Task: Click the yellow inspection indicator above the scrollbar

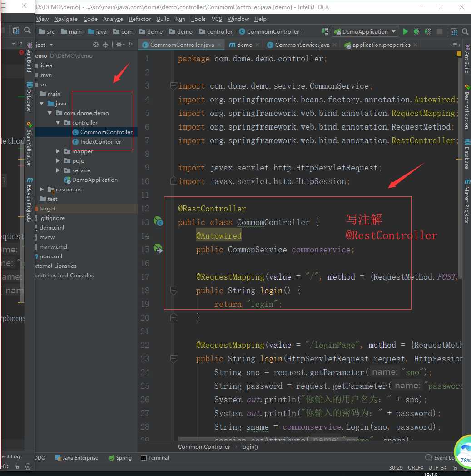Action: (x=459, y=54)
